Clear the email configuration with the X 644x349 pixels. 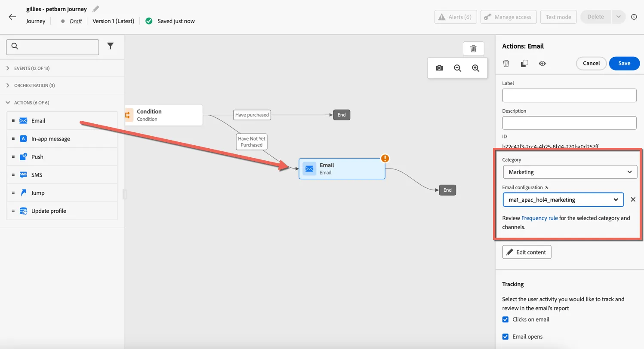633,199
